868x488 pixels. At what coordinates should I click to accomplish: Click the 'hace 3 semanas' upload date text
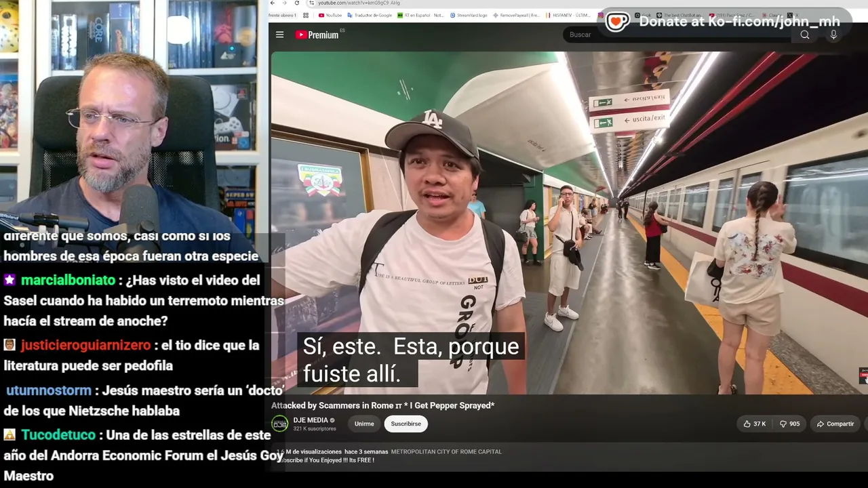(366, 451)
